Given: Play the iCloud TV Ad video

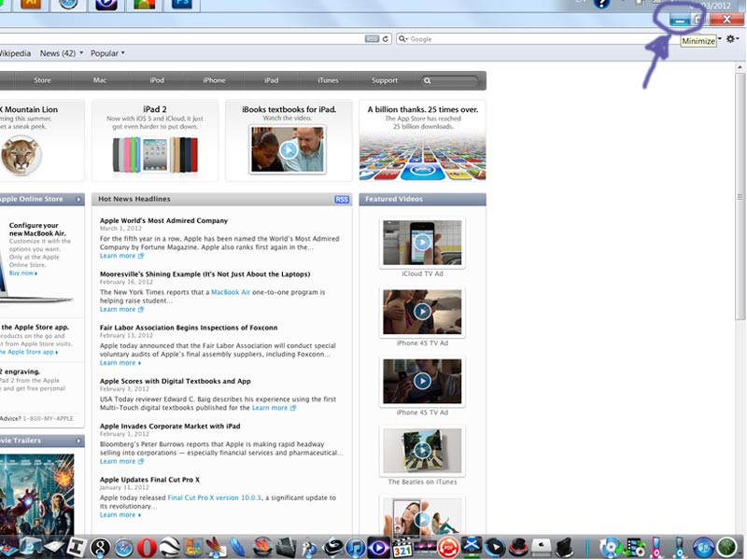Looking at the screenshot, I should (x=422, y=243).
